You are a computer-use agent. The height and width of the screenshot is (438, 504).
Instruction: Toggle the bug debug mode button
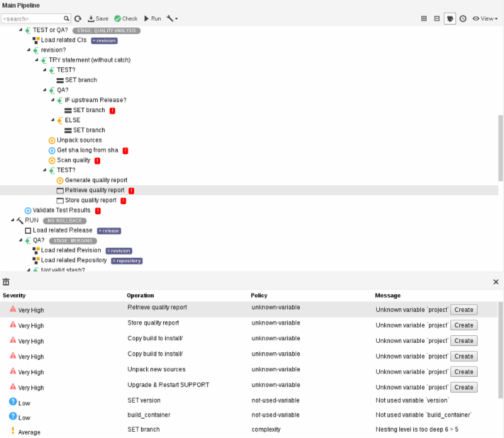[450, 19]
